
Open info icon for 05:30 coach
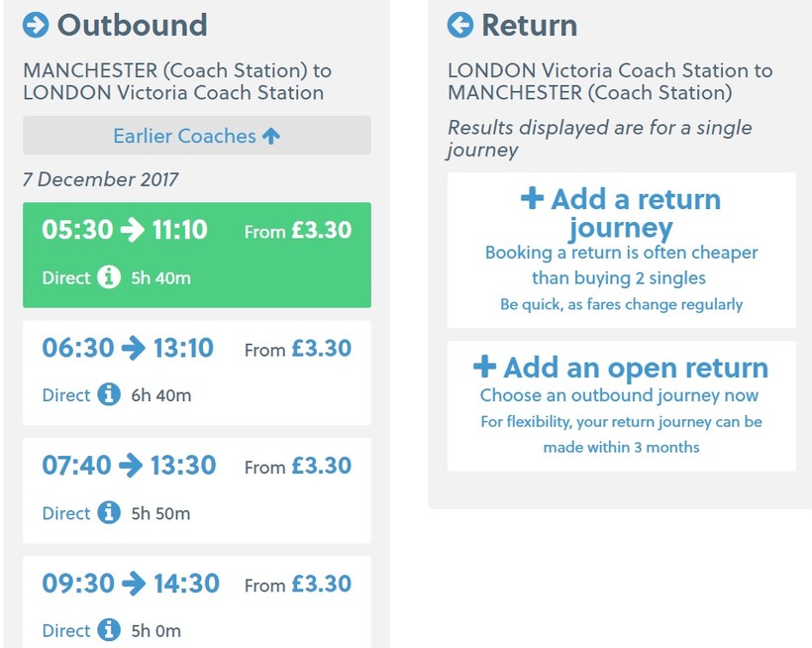tap(109, 277)
